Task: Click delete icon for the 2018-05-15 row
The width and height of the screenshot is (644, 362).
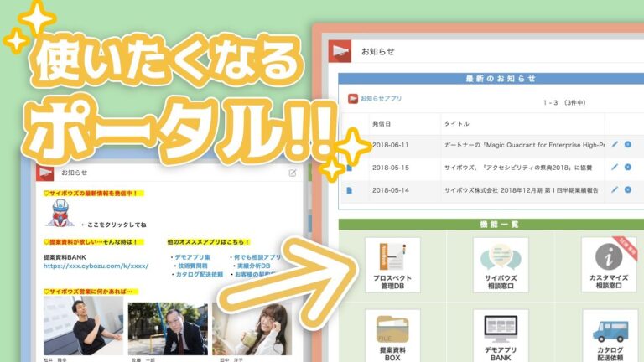Action: (628, 167)
